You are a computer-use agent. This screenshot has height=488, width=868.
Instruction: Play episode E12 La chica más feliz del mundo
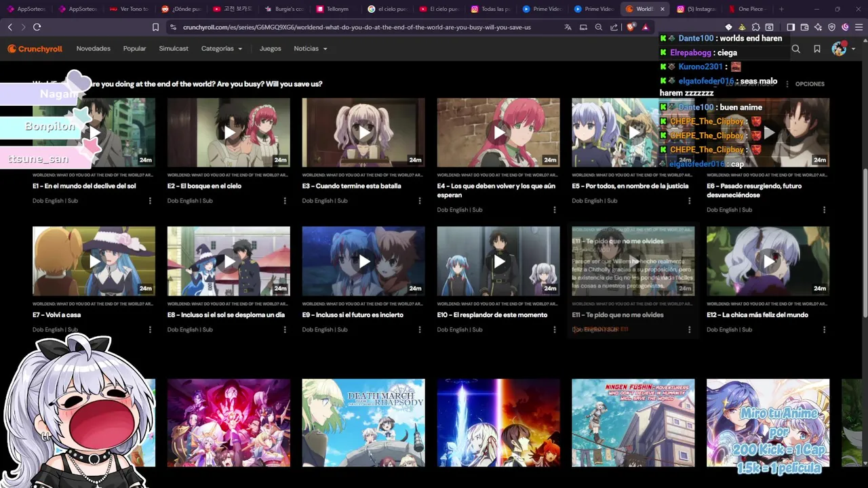pyautogui.click(x=768, y=261)
